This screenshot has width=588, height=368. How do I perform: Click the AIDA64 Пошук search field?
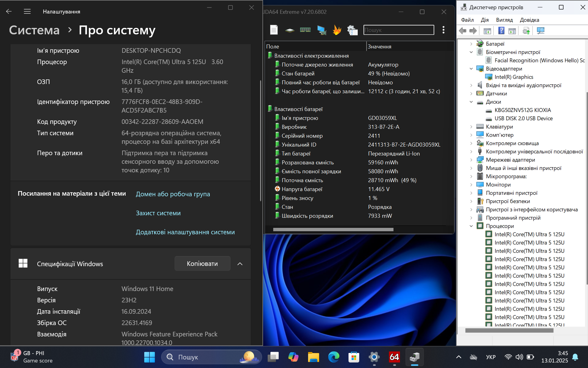click(x=399, y=30)
